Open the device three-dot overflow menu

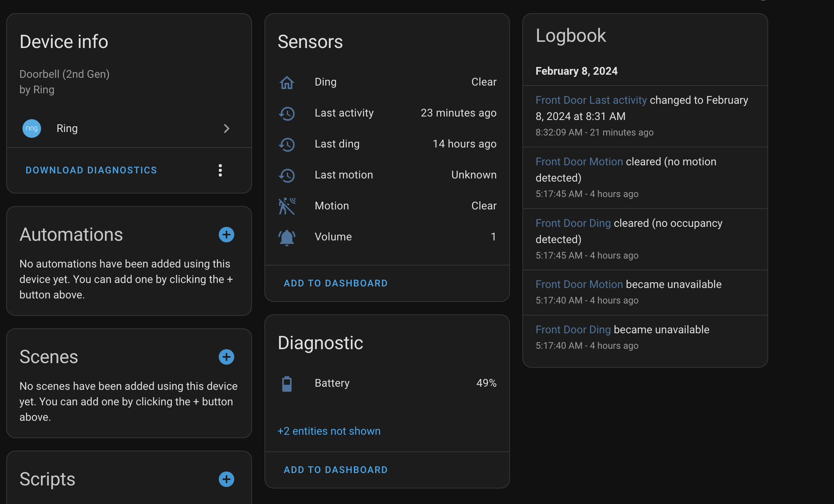(220, 170)
